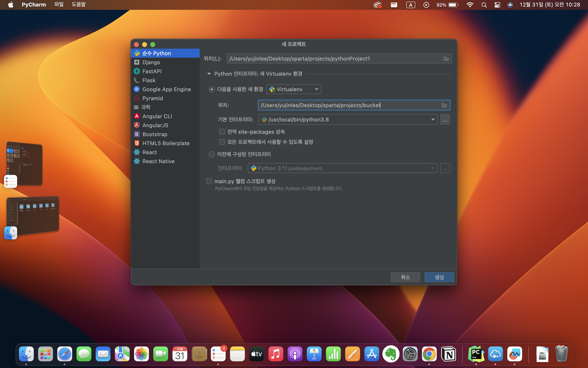588x368 pixels.
Task: Open the PyCharm application menu
Action: click(x=34, y=5)
